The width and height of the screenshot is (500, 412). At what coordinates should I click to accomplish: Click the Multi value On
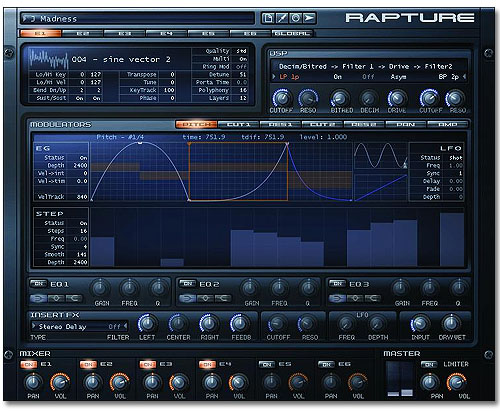tap(243, 59)
